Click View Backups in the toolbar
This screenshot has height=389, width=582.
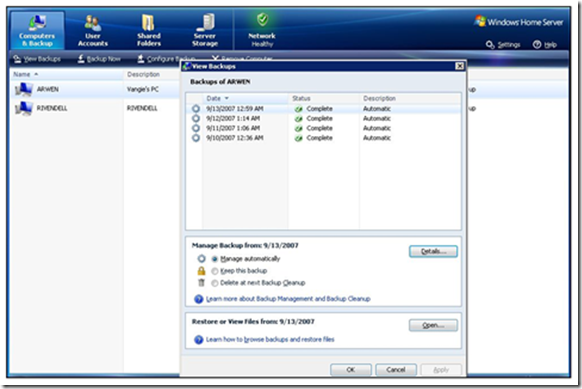[37, 59]
